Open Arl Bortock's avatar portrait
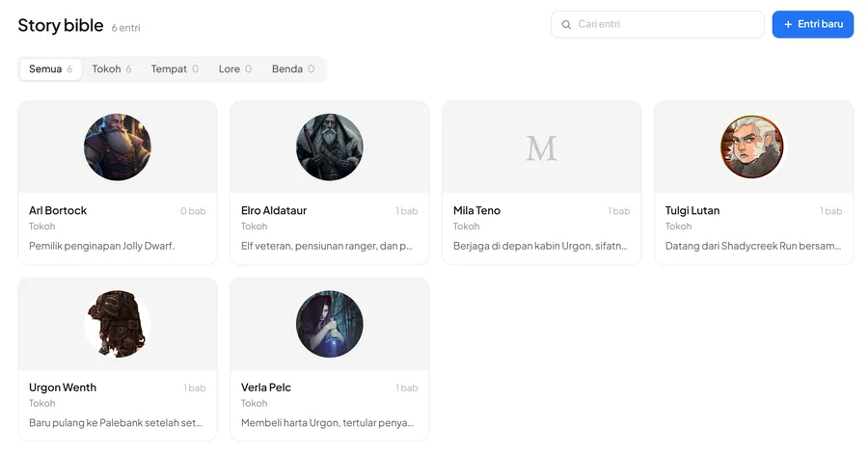 (118, 147)
